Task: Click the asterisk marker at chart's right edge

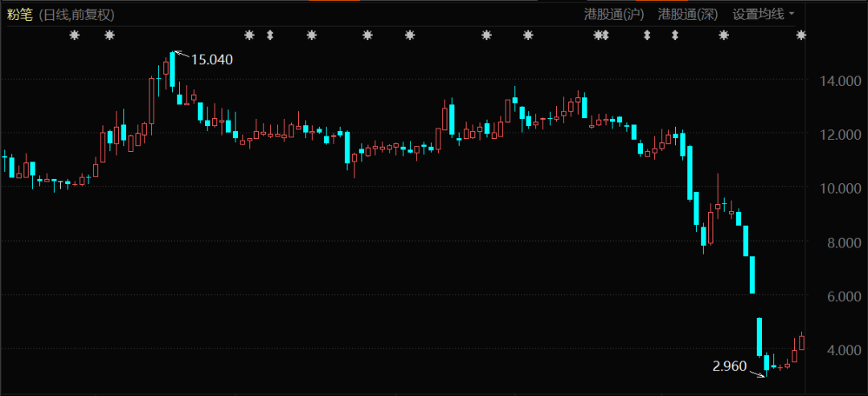Action: point(800,35)
